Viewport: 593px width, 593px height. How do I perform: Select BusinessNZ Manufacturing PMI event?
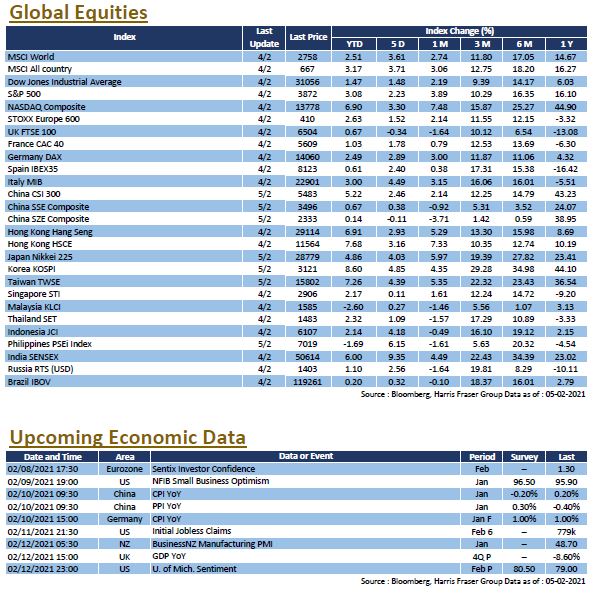(212, 544)
